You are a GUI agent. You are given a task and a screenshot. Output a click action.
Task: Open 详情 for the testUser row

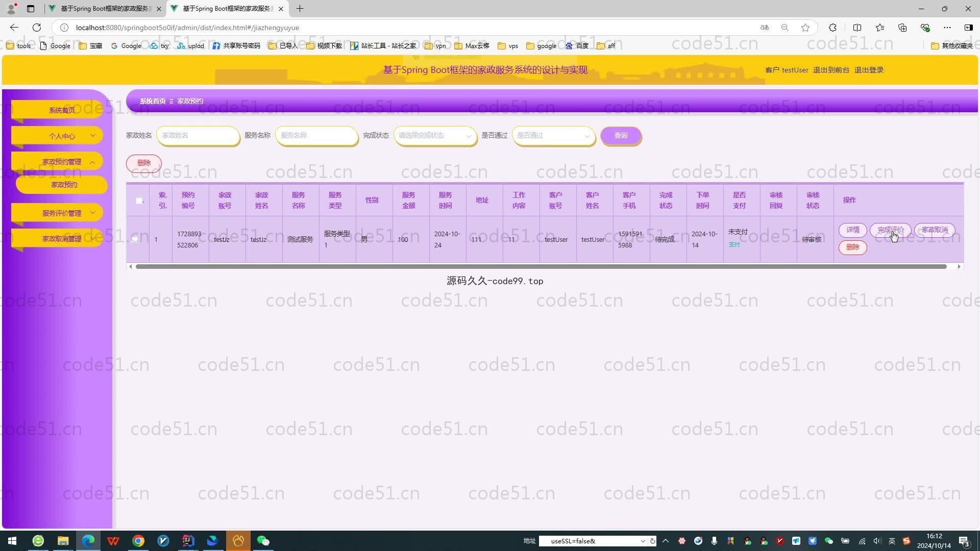(x=852, y=230)
